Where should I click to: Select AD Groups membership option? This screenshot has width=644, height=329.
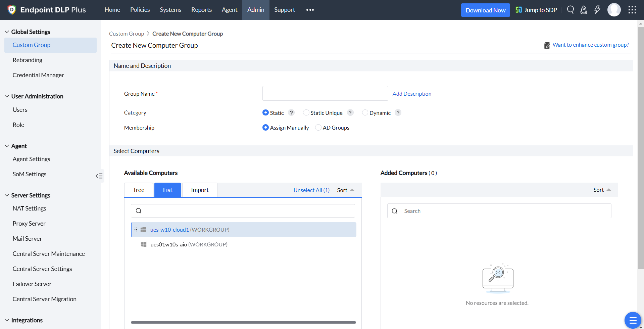(318, 128)
